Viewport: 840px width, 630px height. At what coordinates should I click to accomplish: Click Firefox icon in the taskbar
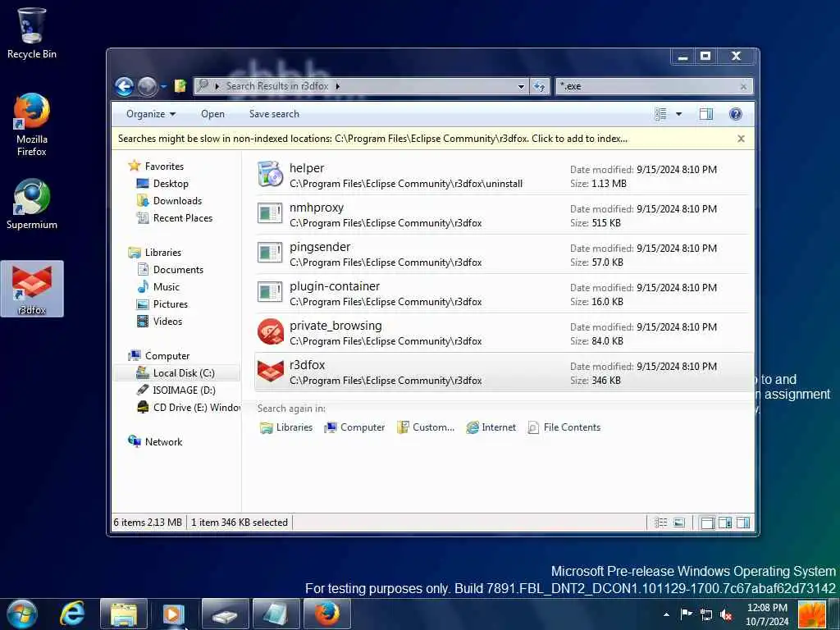[x=327, y=614]
